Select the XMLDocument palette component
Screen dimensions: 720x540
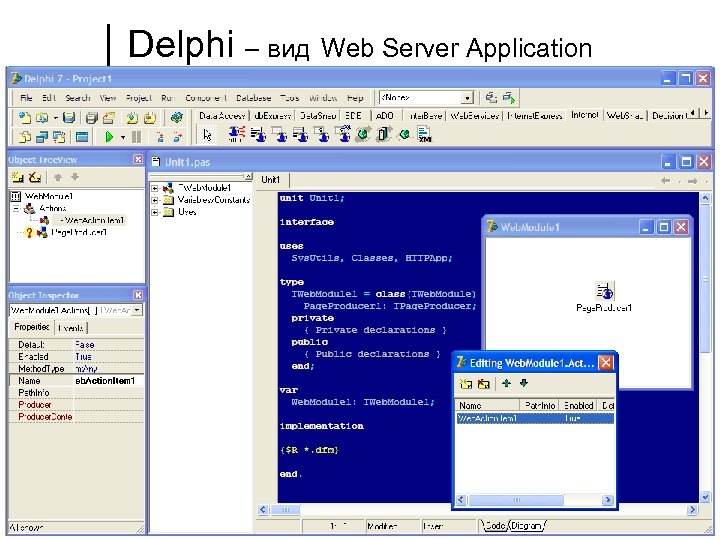[425, 134]
